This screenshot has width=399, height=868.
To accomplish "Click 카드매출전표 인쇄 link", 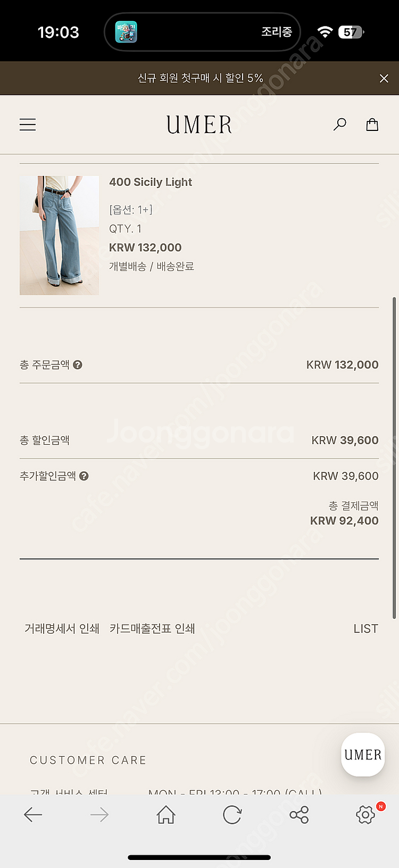I will coord(152,629).
